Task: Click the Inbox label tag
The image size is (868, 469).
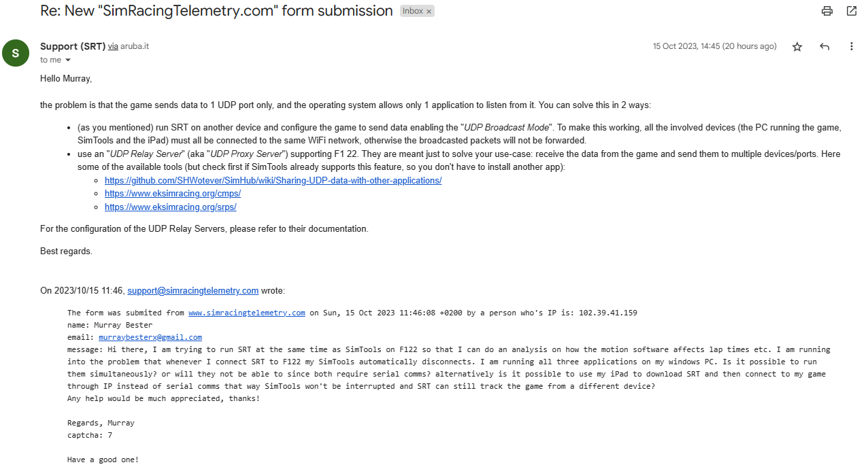Action: point(412,12)
